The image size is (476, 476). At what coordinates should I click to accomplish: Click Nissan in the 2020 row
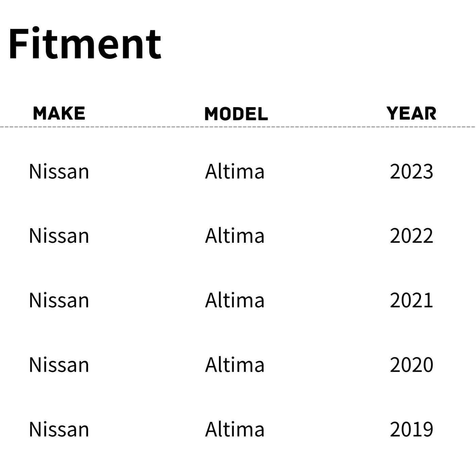[59, 365]
